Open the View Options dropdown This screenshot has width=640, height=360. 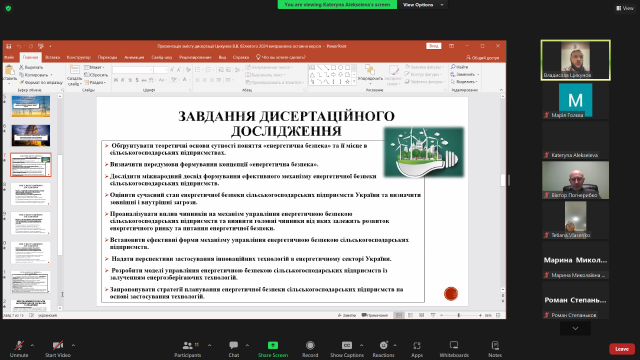[x=422, y=4]
